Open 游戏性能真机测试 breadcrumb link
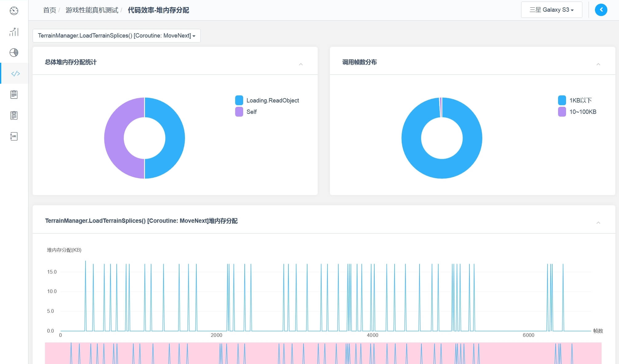Screen dimensions: 619x364 [x=92, y=10]
